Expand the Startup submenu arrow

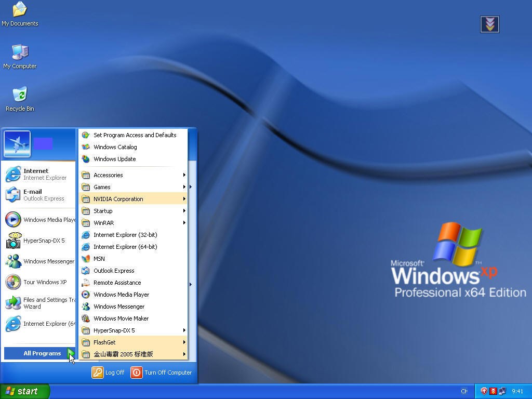coord(184,211)
